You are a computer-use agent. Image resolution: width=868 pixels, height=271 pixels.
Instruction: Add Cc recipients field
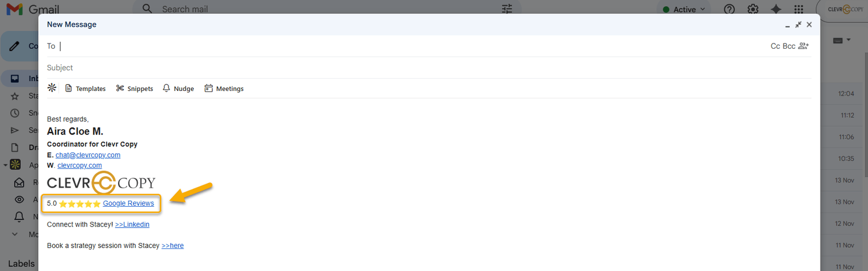[x=775, y=46]
